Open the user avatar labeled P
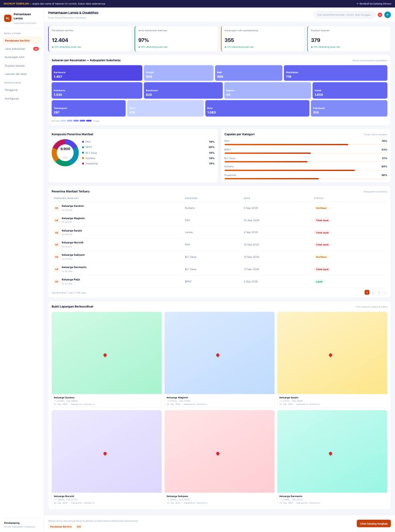The height and width of the screenshot is (532, 395). coord(388,15)
